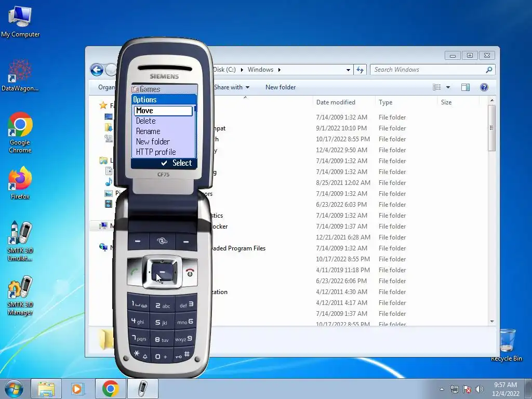
Task: Select Move in phone Options menu
Action: point(163,111)
